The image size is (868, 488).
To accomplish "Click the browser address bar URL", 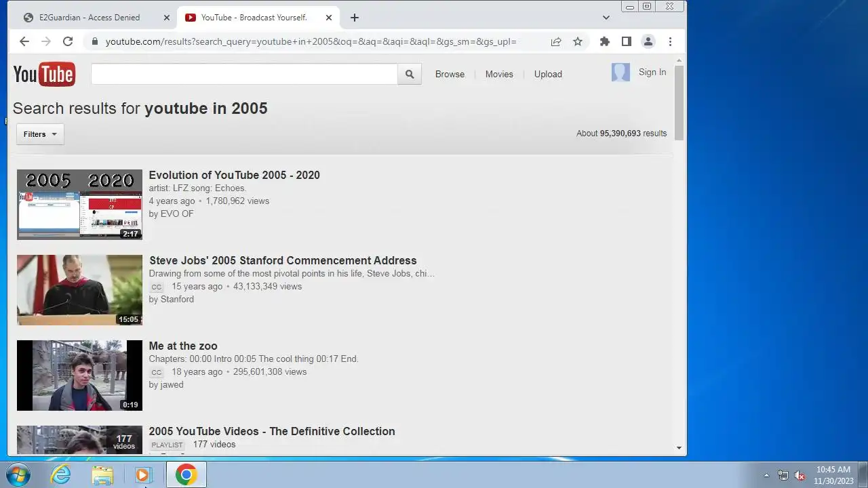I will [311, 42].
